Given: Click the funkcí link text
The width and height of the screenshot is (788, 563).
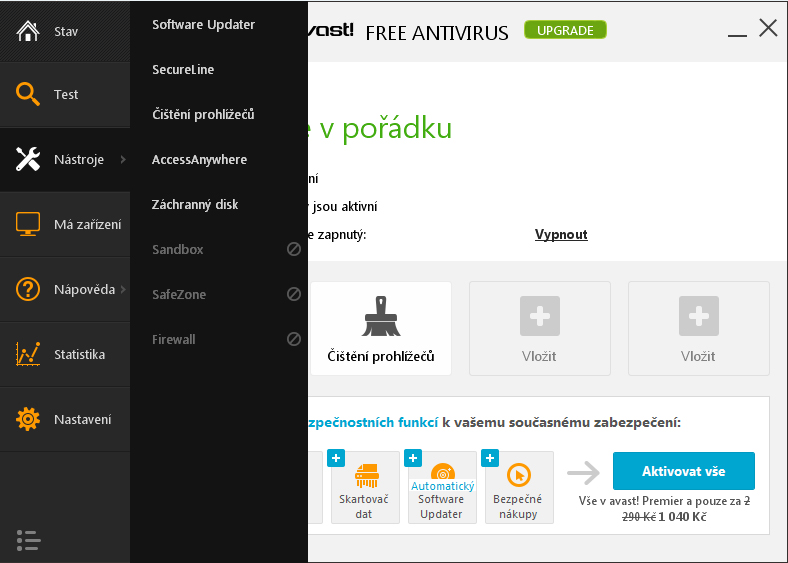Looking at the screenshot, I should pos(418,422).
